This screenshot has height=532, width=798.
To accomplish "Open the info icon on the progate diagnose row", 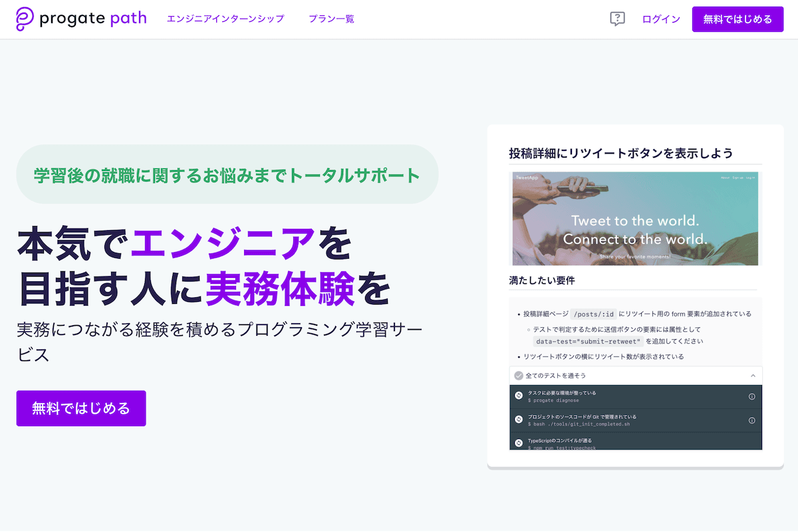I will pyautogui.click(x=752, y=396).
